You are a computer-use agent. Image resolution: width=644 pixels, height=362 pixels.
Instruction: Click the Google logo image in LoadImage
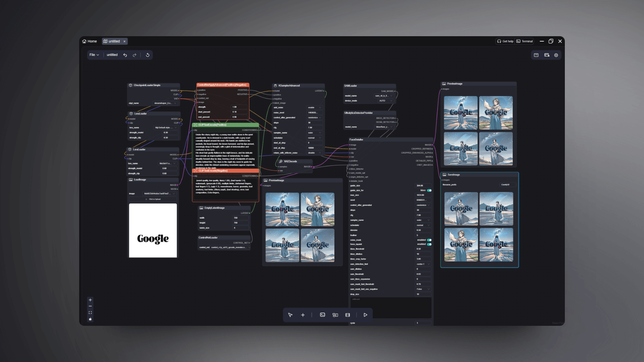[153, 231]
